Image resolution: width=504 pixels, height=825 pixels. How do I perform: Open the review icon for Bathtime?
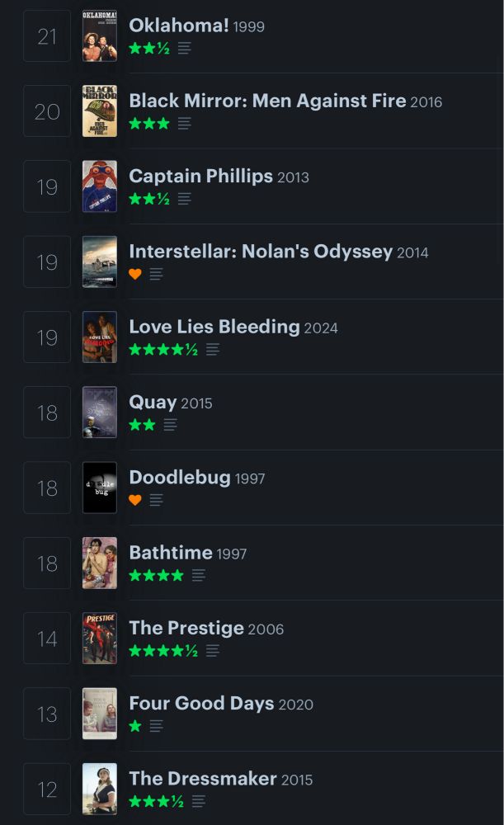pos(198,576)
